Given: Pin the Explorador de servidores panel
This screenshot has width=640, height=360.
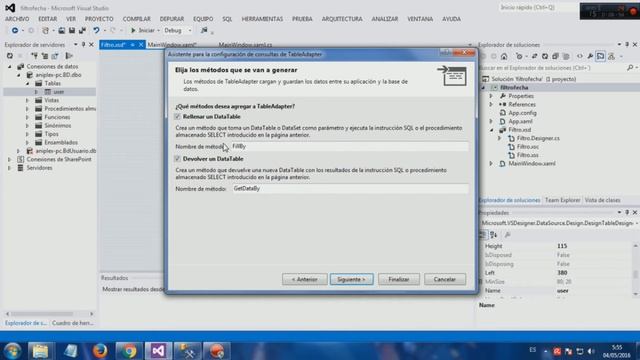Looking at the screenshot, I should pyautogui.click(x=83, y=44).
